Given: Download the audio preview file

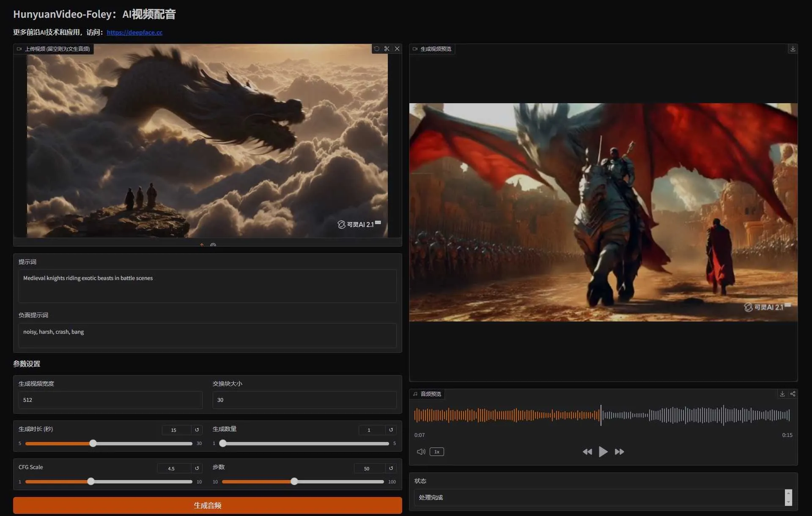Looking at the screenshot, I should click(x=782, y=394).
